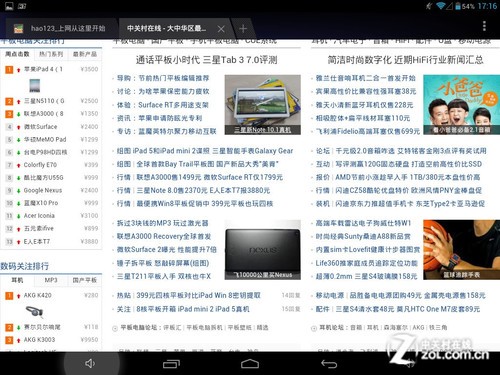Select the 焦点击数 ranking tab
Viewport: 500px width, 375px height.
[x=17, y=54]
